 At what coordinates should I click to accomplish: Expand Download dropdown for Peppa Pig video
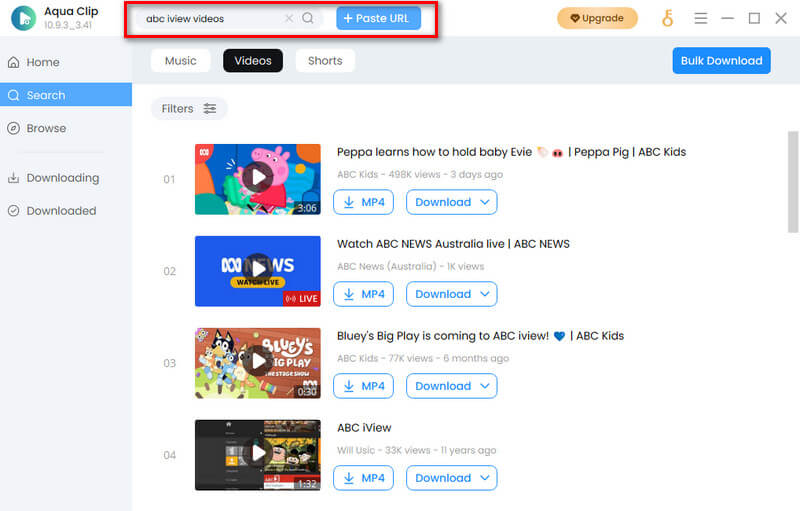click(452, 202)
